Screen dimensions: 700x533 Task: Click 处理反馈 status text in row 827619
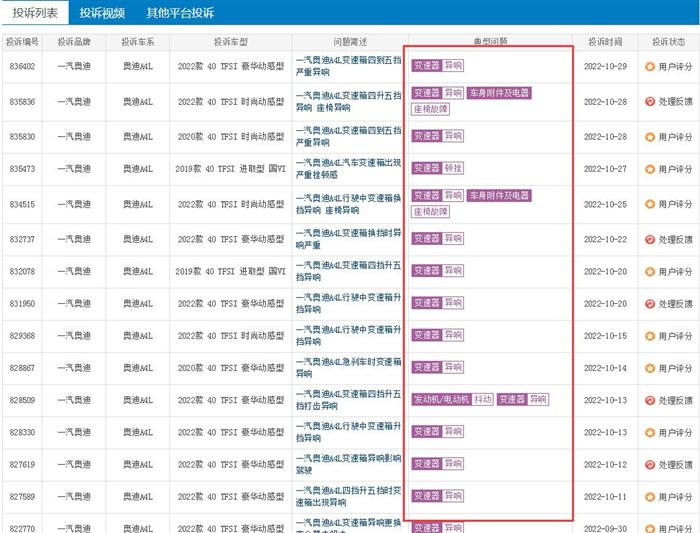[675, 465]
